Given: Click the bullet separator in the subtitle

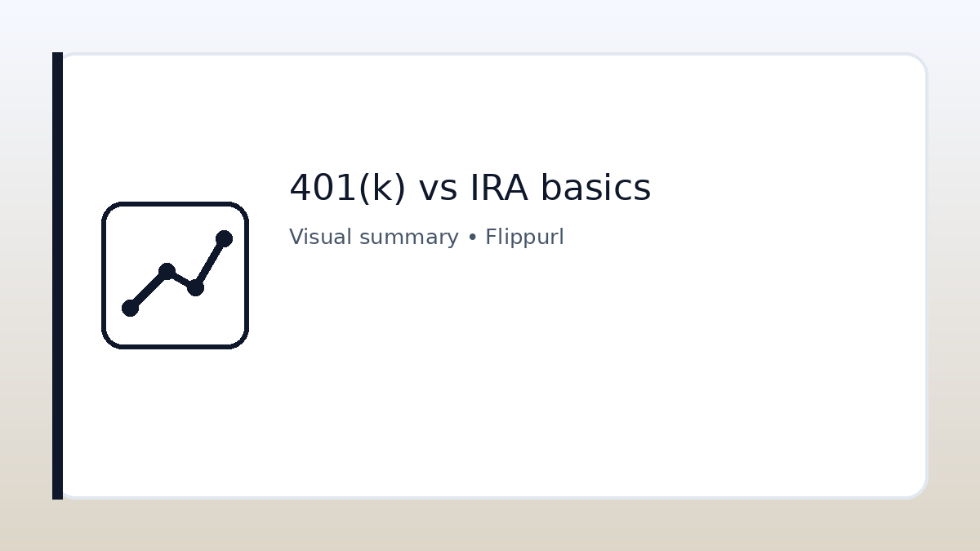Looking at the screenshot, I should (472, 237).
